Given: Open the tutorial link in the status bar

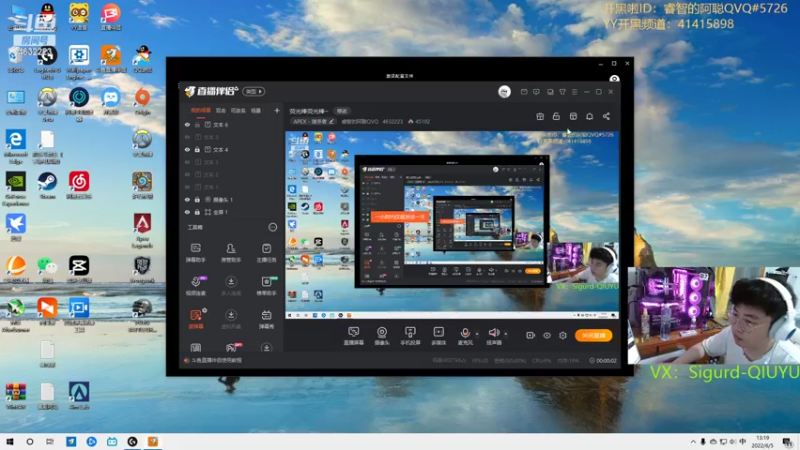Looking at the screenshot, I should (x=216, y=360).
